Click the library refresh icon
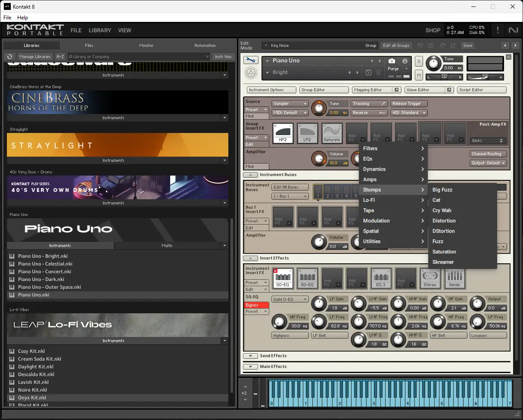523x420 pixels. (x=9, y=56)
